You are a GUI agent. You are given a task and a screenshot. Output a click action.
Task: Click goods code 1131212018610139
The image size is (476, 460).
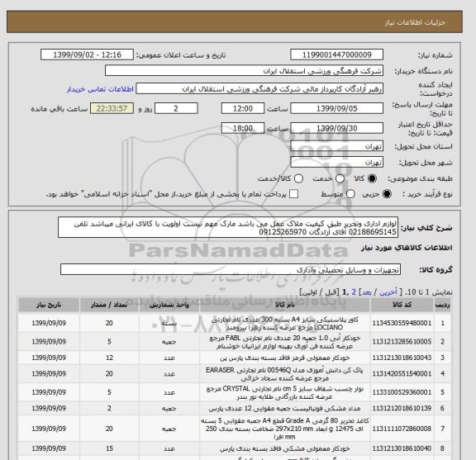click(402, 409)
